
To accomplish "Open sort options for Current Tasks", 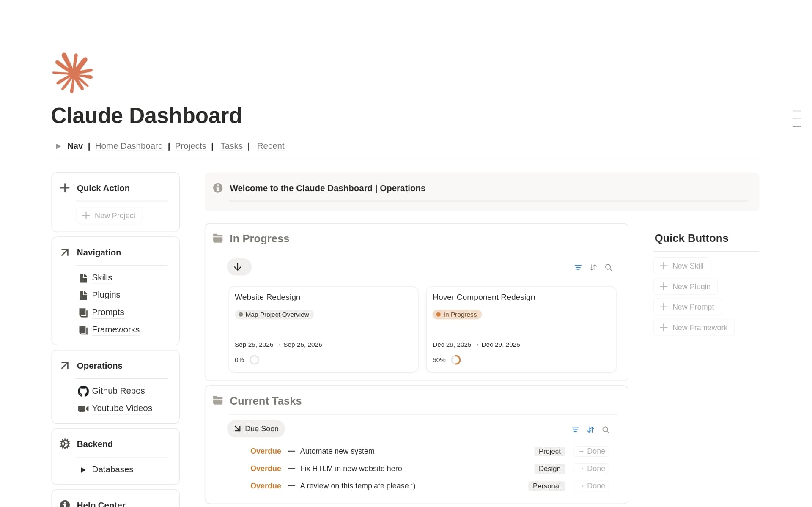I will click(591, 430).
